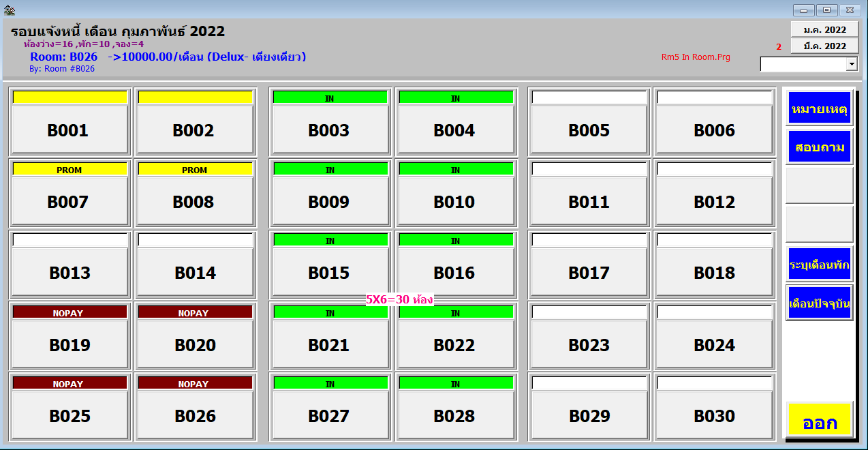This screenshot has height=450, width=868.
Task: Open occupied room B003
Action: (330, 130)
